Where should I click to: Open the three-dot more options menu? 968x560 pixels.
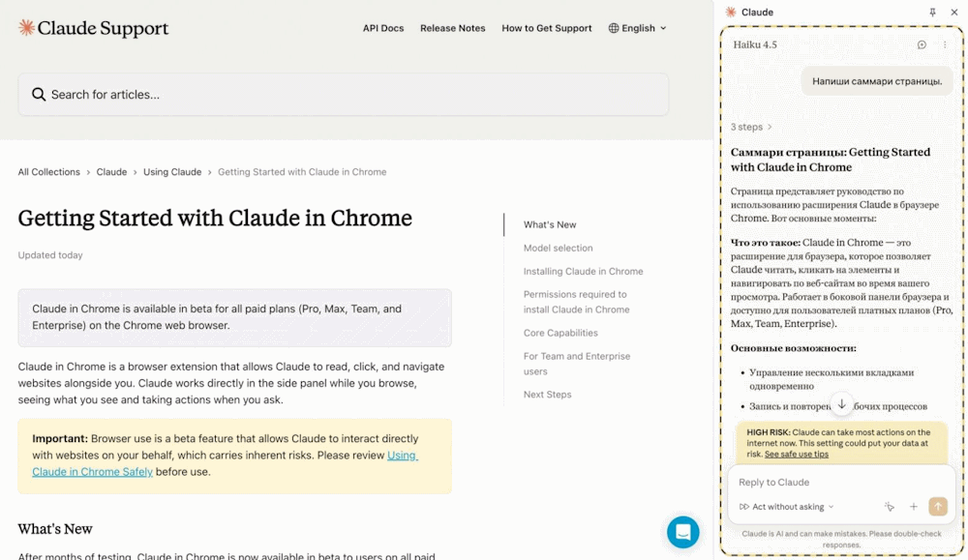tap(945, 44)
